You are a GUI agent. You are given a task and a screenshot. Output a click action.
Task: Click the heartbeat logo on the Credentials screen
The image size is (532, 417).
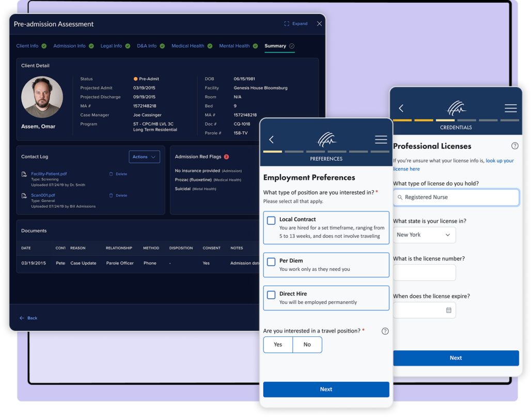point(457,108)
